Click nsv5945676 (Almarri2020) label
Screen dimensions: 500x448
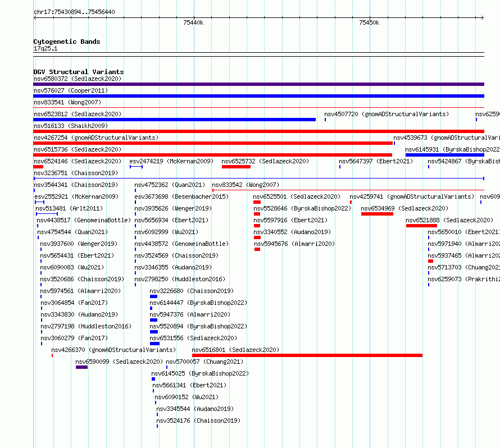294,244
